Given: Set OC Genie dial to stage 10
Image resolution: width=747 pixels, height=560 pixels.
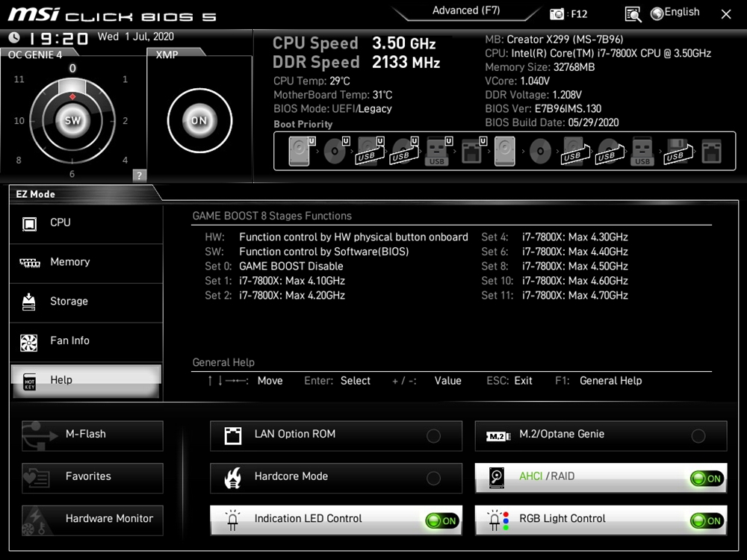Looking at the screenshot, I should [x=19, y=121].
